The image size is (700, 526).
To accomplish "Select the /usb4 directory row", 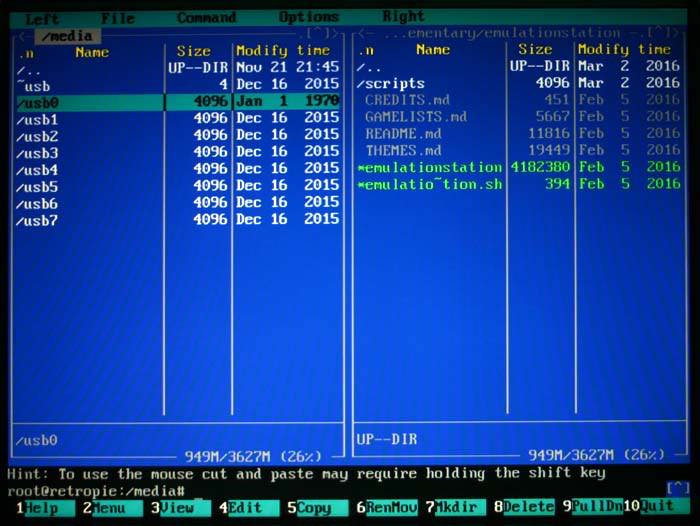I will tap(178, 169).
